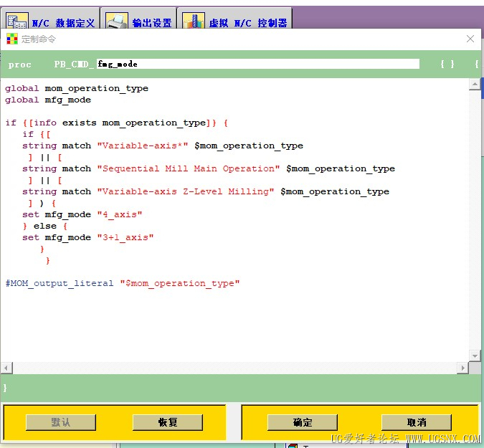The height and width of the screenshot is (448, 484).
Task: Click the N/C 数据定义 tab icon
Action: (17, 22)
